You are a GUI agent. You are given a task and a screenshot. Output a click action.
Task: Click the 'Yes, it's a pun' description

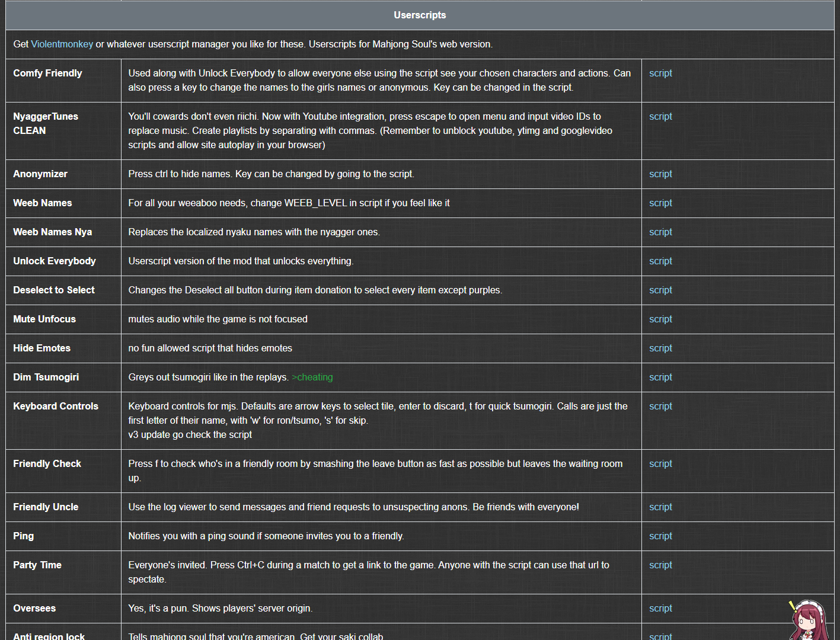click(221, 608)
